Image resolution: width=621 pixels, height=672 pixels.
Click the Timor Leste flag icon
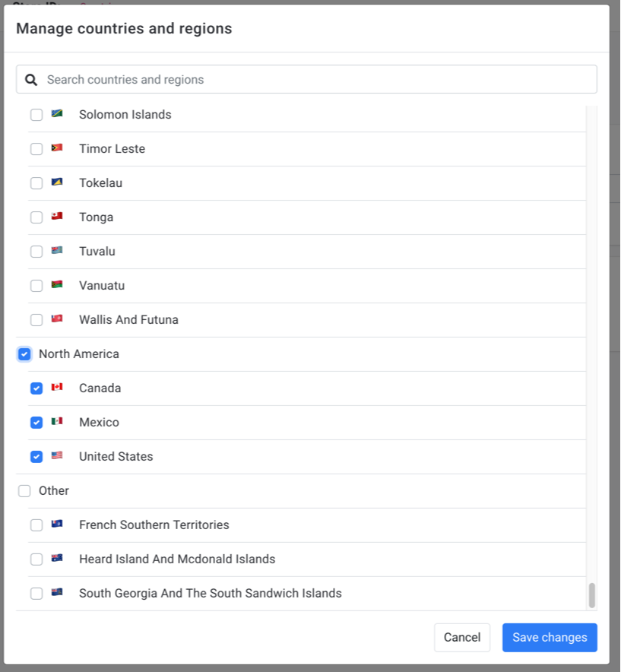pyautogui.click(x=57, y=148)
